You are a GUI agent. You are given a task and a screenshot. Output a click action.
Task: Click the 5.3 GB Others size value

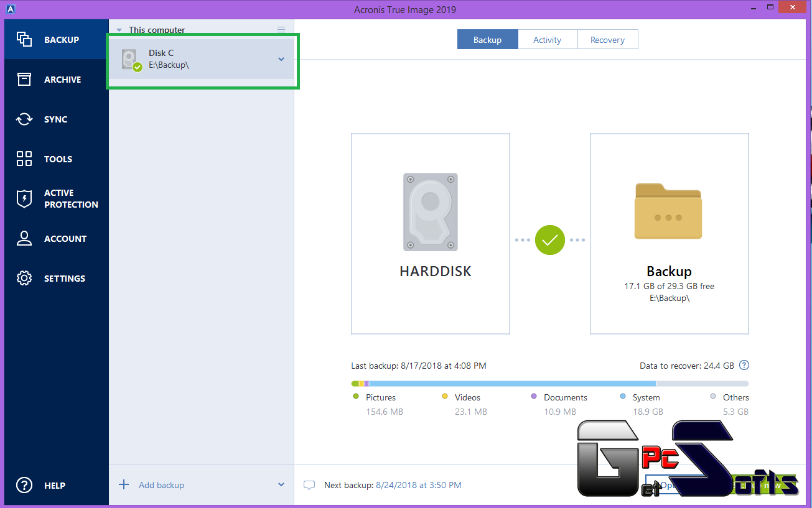click(x=735, y=412)
